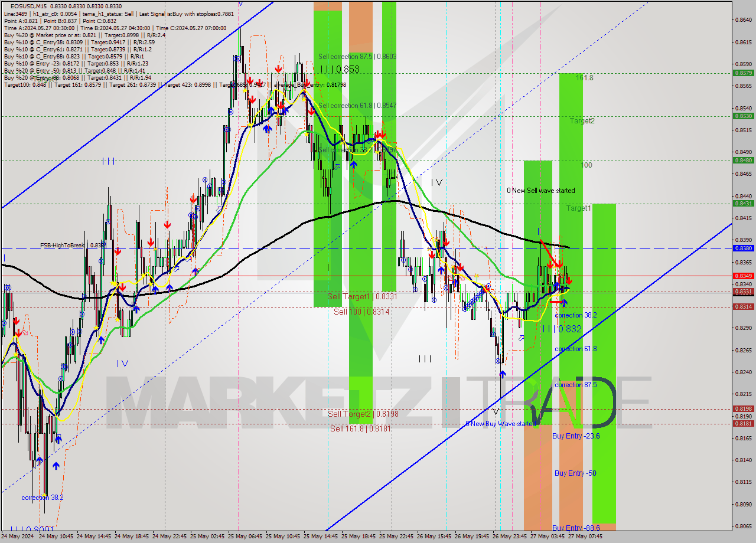This screenshot has height=543, width=756.
Task: Select 'Sell 161.8 | 0.8181' label
Action: pyautogui.click(x=360, y=428)
